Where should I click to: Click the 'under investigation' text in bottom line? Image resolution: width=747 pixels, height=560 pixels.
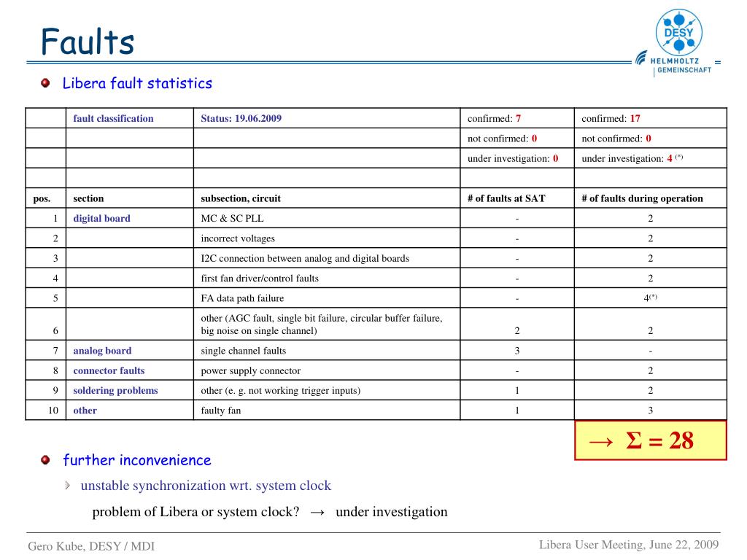[392, 512]
